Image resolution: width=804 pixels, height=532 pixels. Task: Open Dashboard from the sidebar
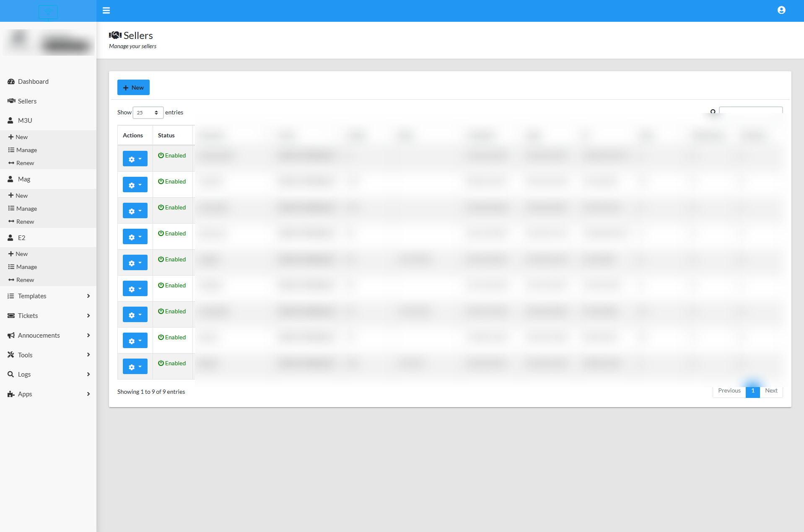33,82
